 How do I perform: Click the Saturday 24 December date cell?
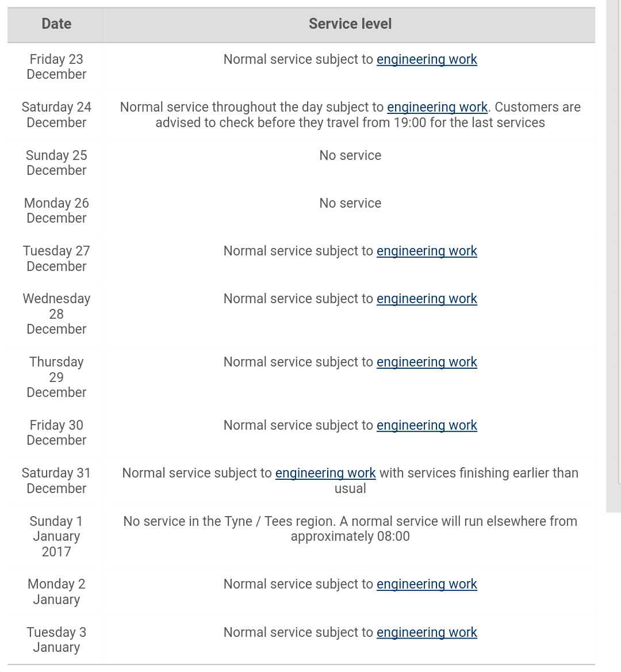point(56,114)
